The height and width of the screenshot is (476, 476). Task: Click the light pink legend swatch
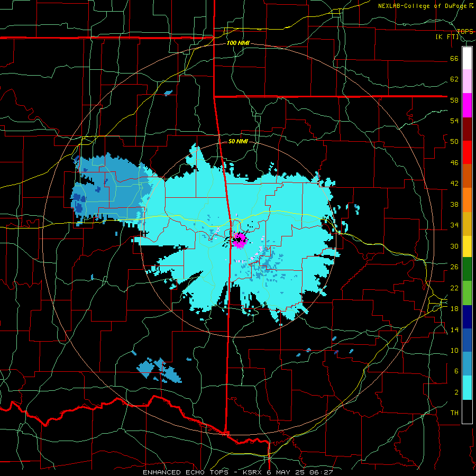pos(467,81)
